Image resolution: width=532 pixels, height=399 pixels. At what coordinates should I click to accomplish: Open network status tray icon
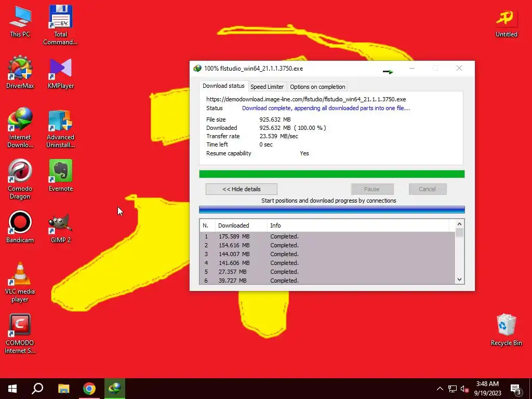coord(453,389)
